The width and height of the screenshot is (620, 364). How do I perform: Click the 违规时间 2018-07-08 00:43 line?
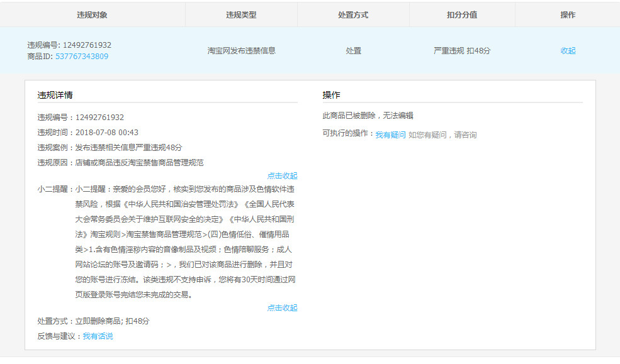(x=87, y=133)
